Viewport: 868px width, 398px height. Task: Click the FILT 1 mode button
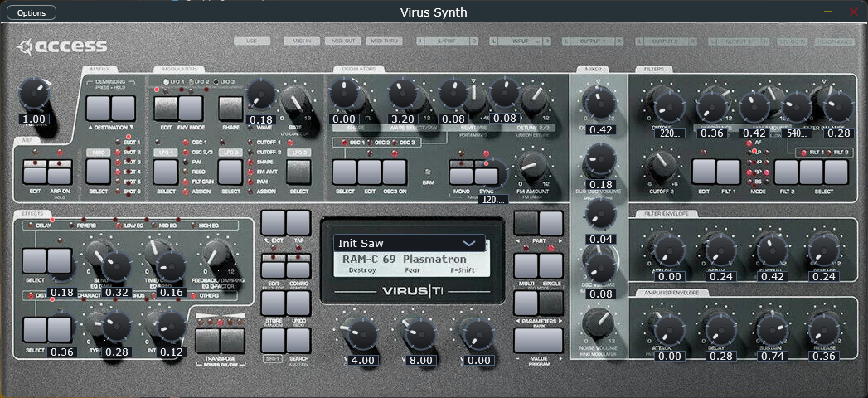(x=729, y=172)
